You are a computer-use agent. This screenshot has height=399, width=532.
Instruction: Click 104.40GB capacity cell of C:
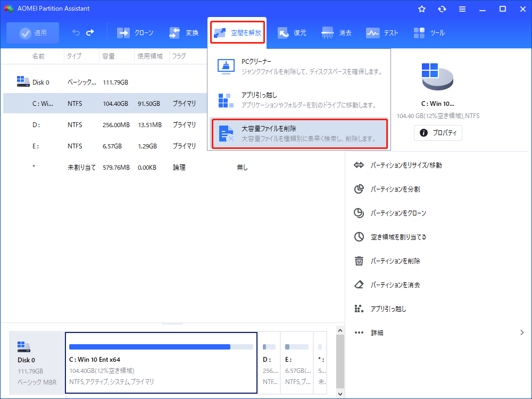point(115,104)
